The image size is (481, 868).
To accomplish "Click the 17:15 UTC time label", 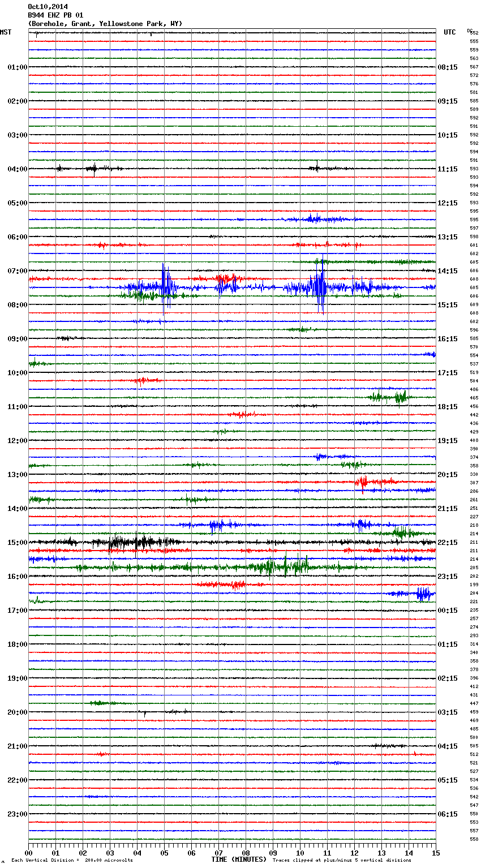I will point(448,373).
